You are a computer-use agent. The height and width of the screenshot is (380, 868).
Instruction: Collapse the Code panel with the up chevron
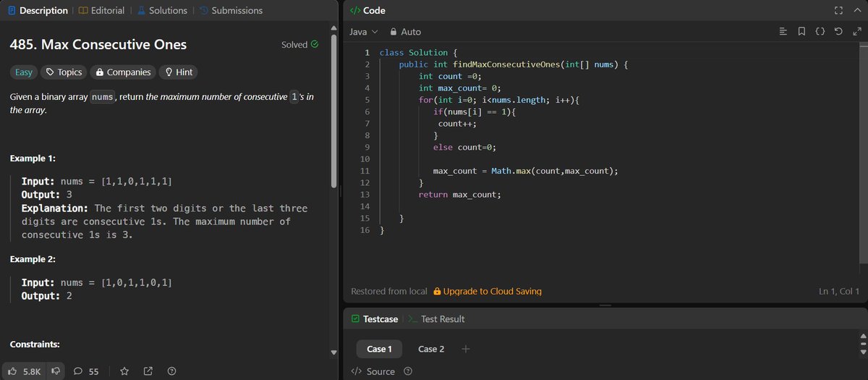pos(857,10)
